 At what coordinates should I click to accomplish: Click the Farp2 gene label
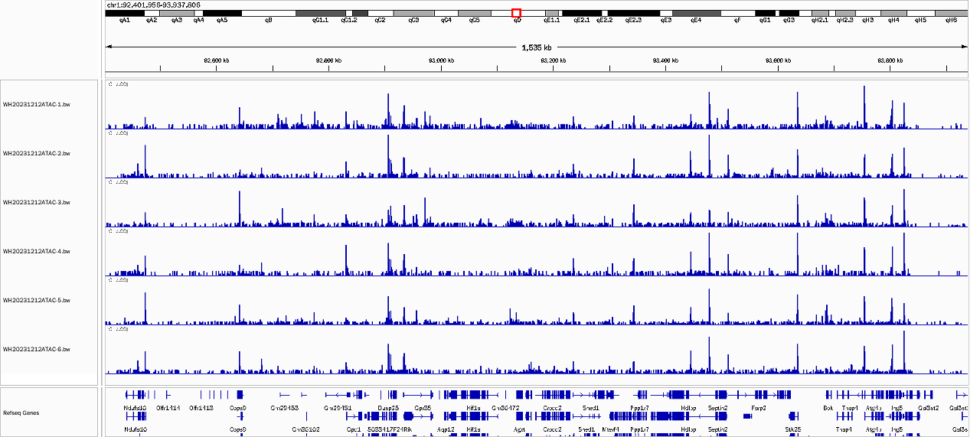pos(759,408)
